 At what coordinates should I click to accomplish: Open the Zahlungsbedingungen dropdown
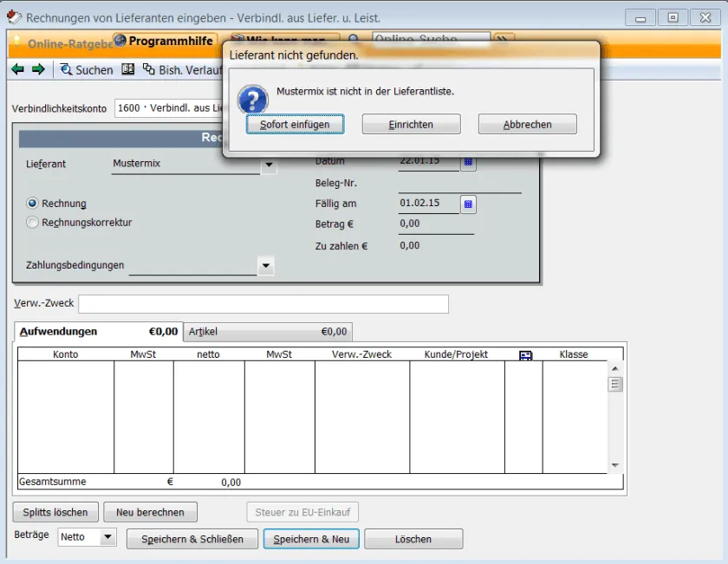click(267, 266)
